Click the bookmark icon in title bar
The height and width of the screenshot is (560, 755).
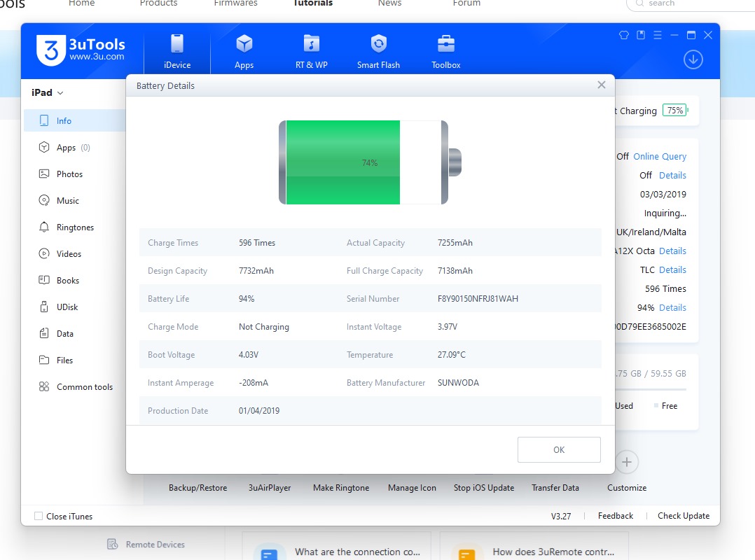coord(641,35)
